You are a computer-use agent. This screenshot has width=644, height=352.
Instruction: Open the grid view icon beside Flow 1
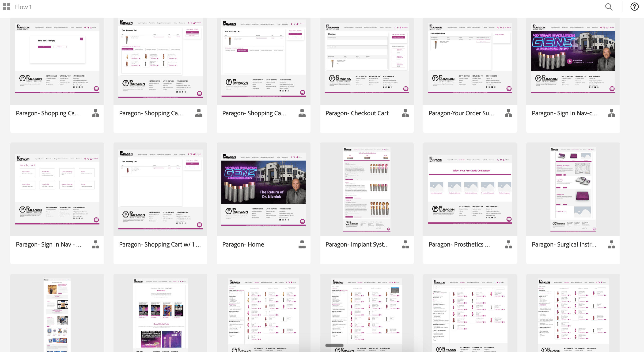7,7
